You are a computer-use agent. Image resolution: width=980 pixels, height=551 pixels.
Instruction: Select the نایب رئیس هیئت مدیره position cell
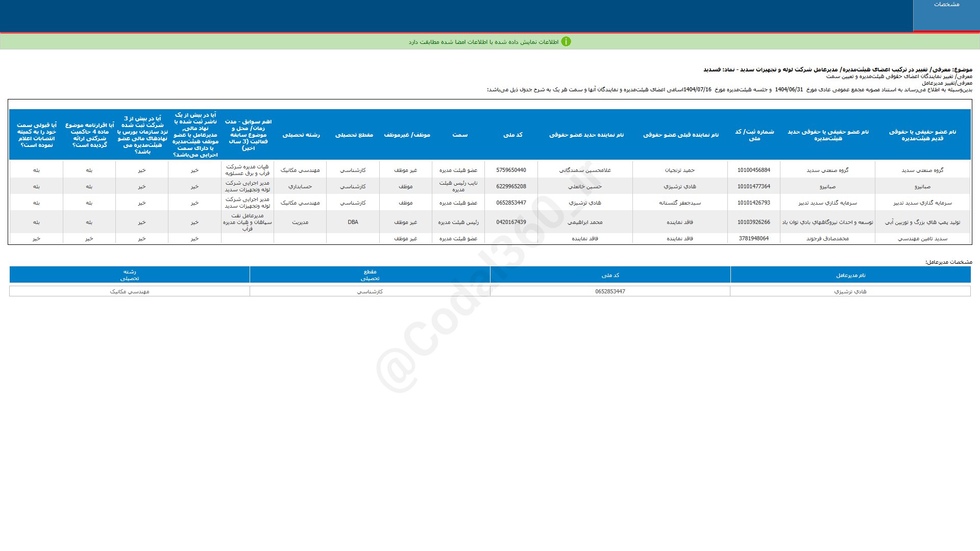click(x=458, y=186)
